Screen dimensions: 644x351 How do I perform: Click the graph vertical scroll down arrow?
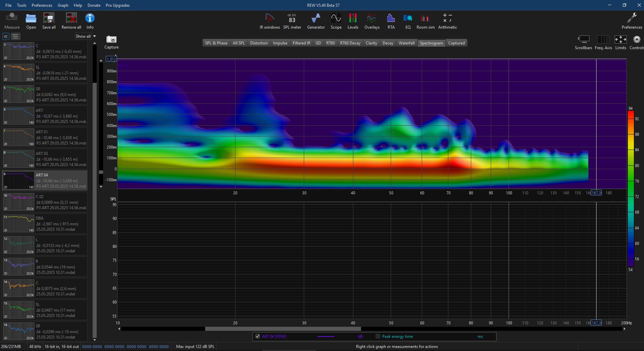[x=101, y=187]
